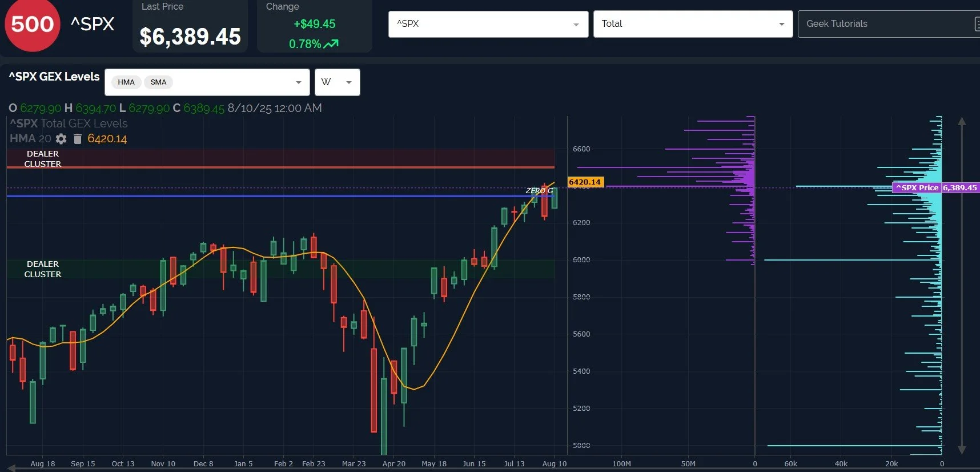Open the Total GEX type dropdown
Image resolution: width=980 pixels, height=472 pixels.
[x=693, y=24]
